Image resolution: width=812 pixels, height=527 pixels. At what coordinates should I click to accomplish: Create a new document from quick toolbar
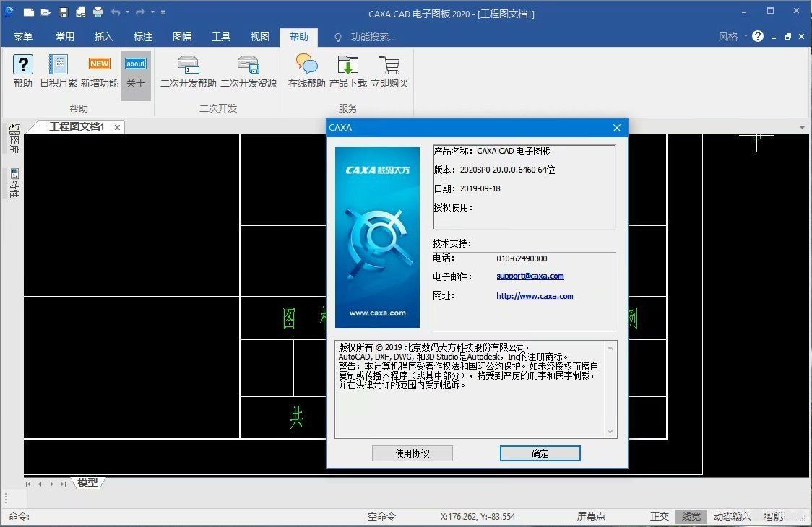pyautogui.click(x=28, y=12)
